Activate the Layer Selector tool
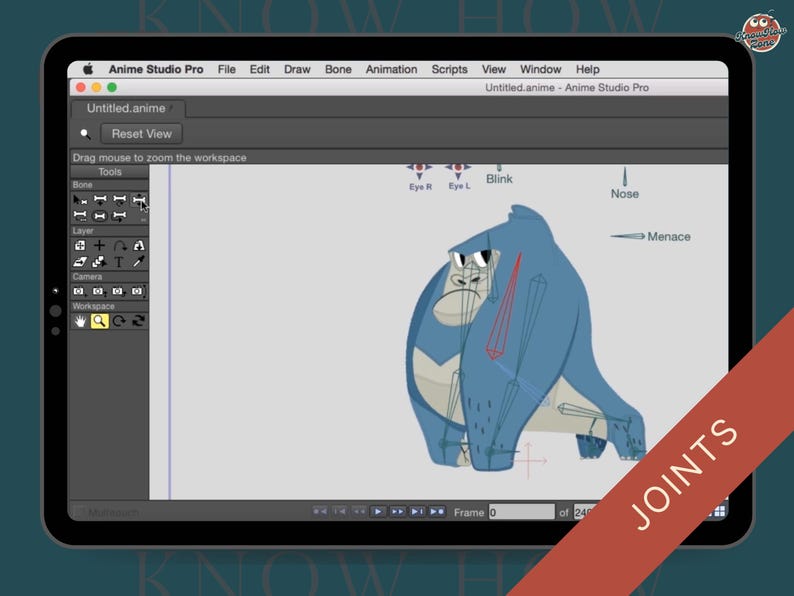The height and width of the screenshot is (596, 794). [100, 262]
